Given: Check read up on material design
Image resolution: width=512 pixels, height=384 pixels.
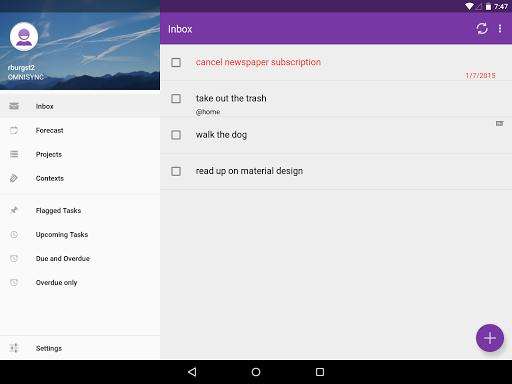Looking at the screenshot, I should pos(176,171).
